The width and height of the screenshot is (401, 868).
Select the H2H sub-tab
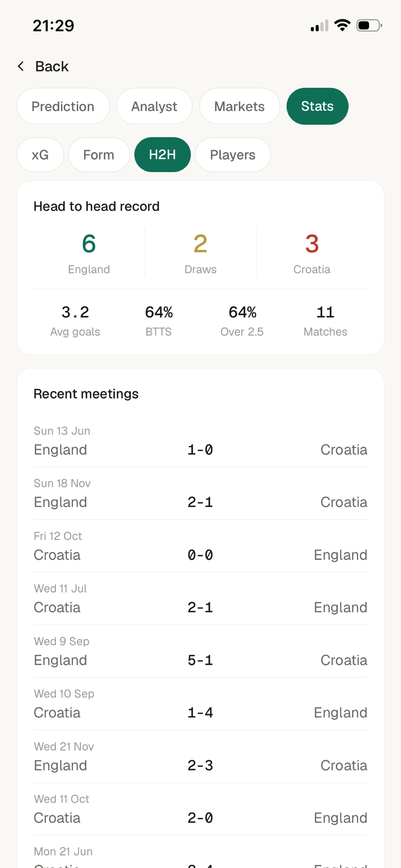coord(162,155)
